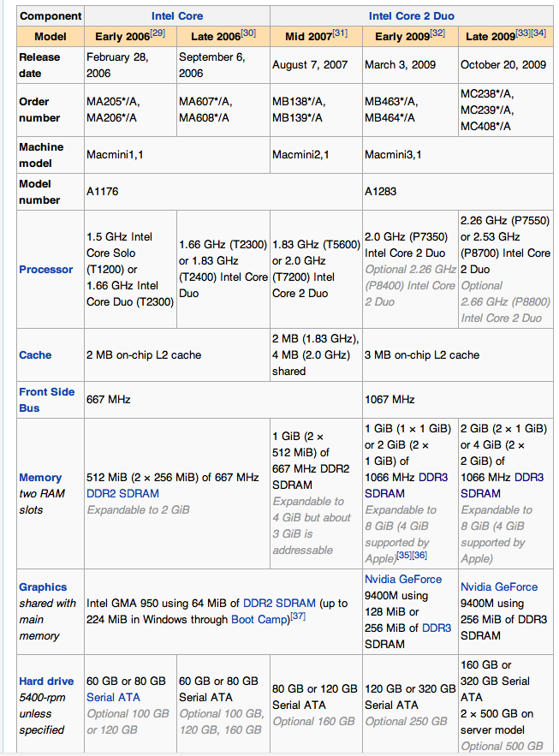
Task: Follow citation [30] beside Late 2006
Action: tap(248, 33)
